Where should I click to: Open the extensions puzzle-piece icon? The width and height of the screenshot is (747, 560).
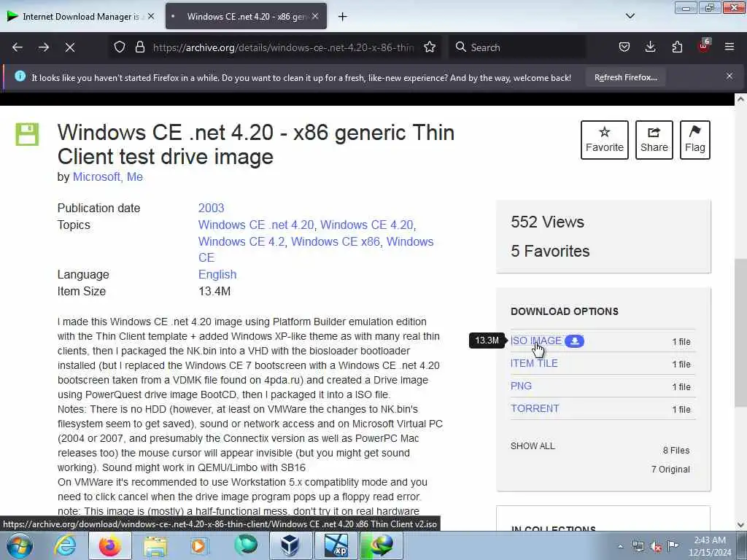pos(677,47)
